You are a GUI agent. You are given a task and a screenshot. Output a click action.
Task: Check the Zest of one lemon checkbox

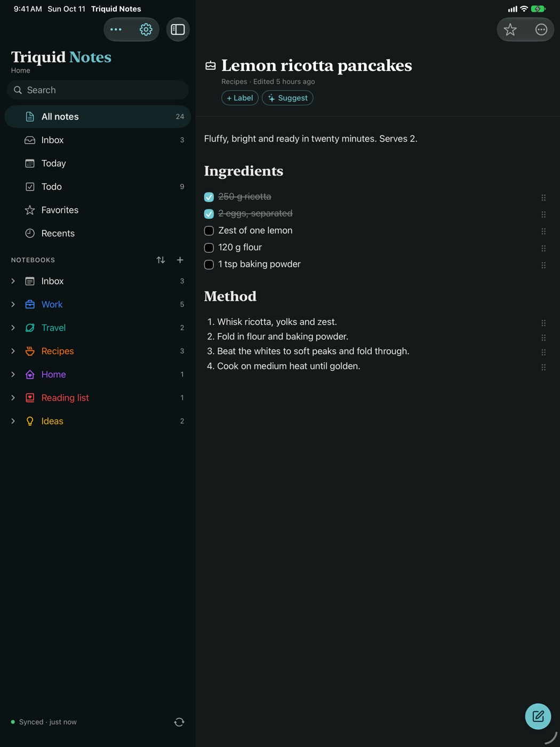[x=209, y=231]
